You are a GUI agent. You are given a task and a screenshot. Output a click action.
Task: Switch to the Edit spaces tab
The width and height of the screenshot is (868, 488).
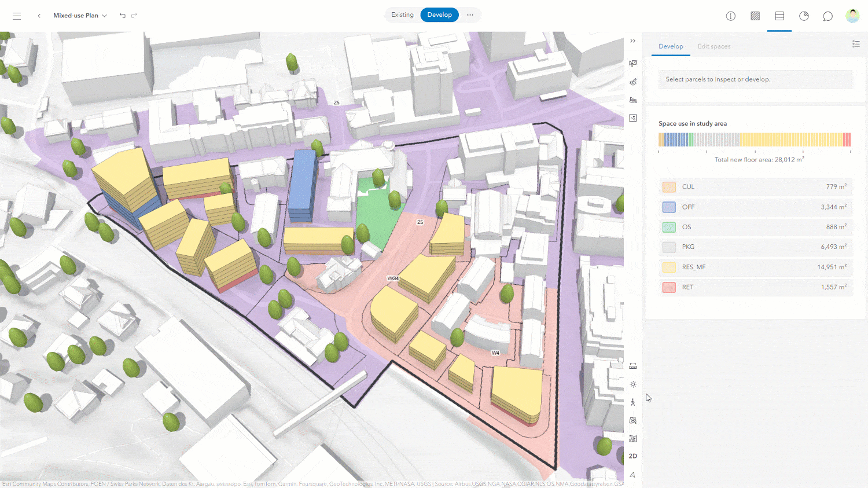pyautogui.click(x=713, y=46)
